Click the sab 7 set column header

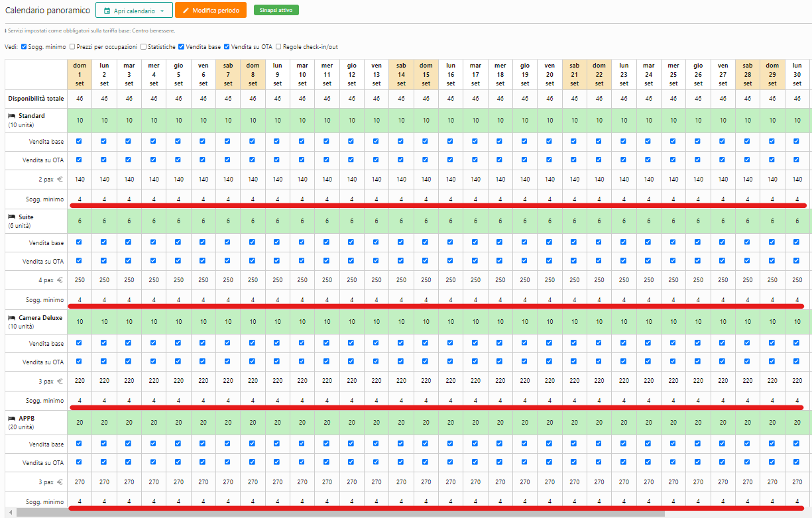coord(227,74)
